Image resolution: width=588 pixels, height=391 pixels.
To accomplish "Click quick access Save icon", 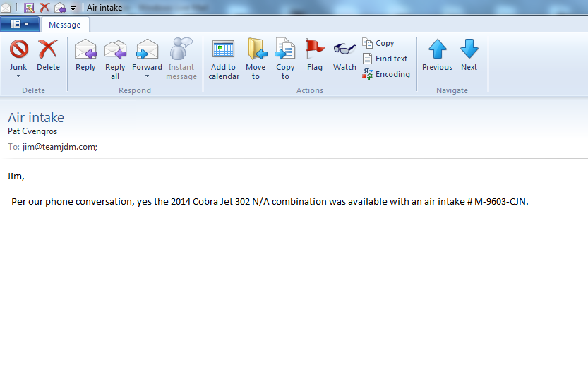I will tap(29, 8).
